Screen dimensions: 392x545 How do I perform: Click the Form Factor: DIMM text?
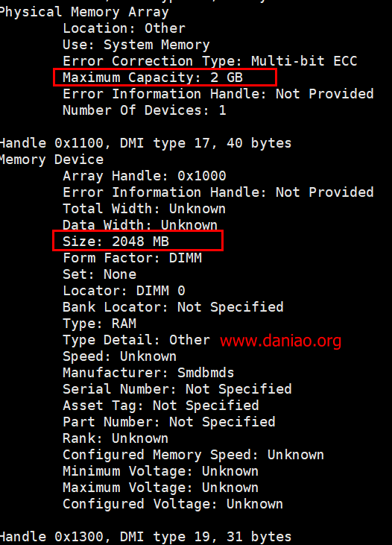[x=132, y=258]
